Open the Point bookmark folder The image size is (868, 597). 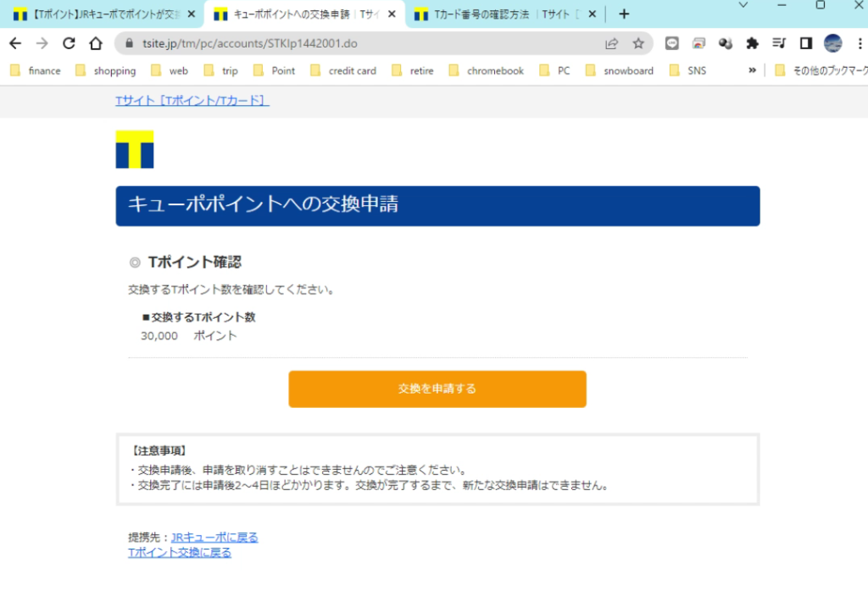pos(275,70)
